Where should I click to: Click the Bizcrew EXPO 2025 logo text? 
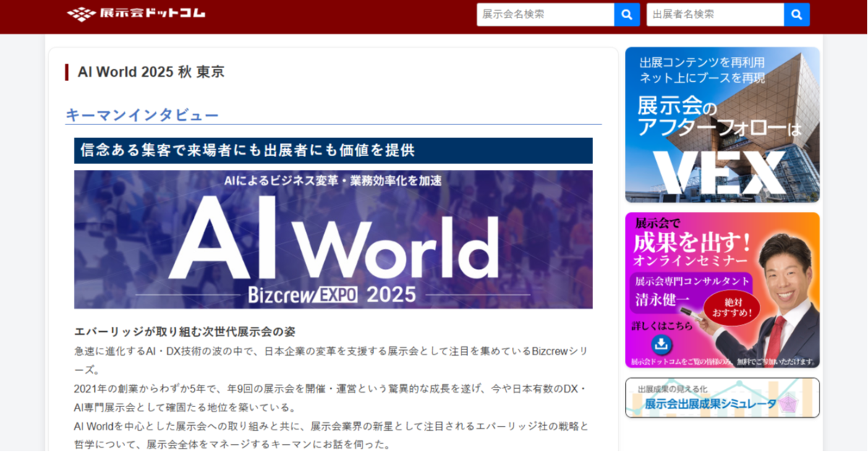point(332,294)
